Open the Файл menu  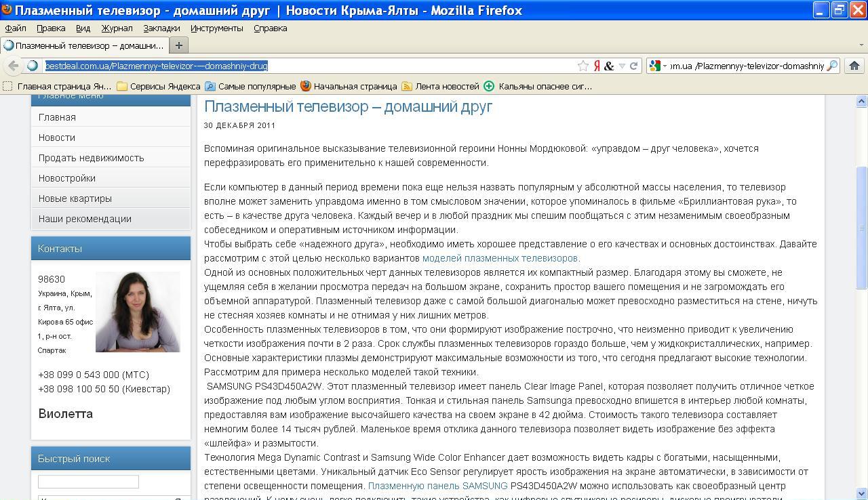(x=16, y=28)
